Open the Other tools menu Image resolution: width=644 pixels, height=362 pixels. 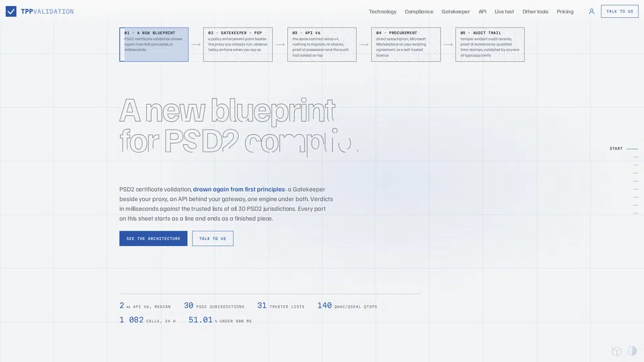tap(535, 11)
